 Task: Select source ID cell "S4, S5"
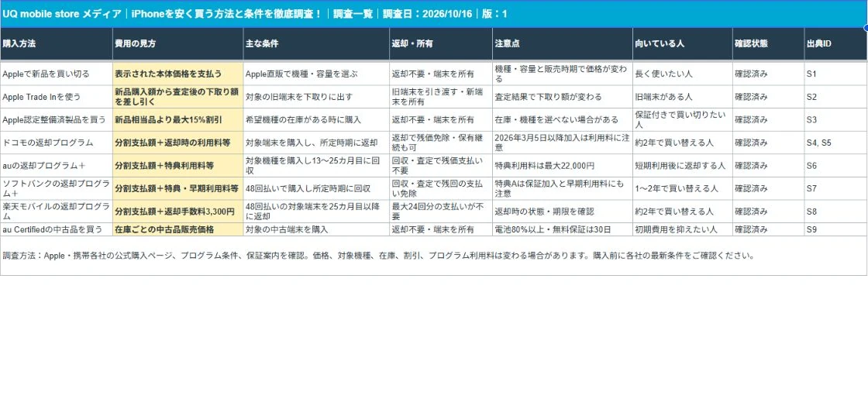click(x=836, y=143)
